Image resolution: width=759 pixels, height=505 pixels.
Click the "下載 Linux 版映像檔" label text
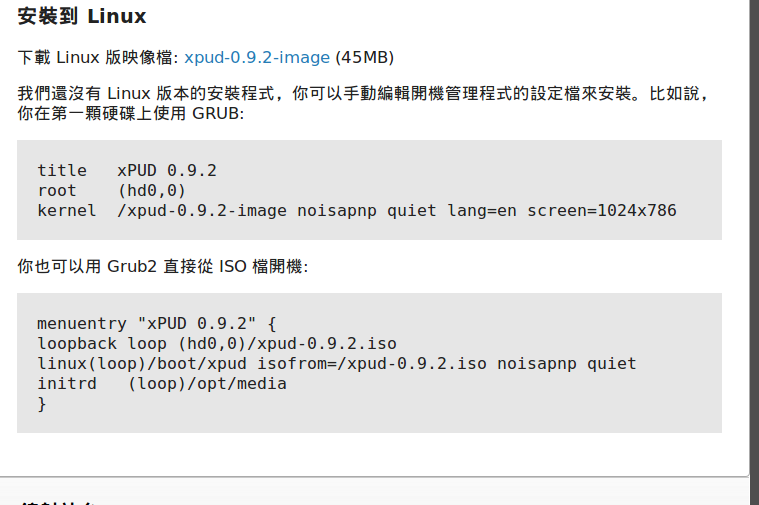click(97, 57)
